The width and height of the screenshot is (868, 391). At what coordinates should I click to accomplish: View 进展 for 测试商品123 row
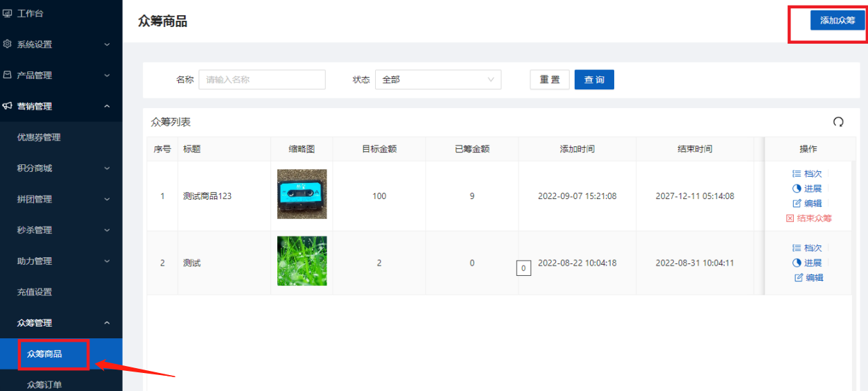pyautogui.click(x=807, y=189)
